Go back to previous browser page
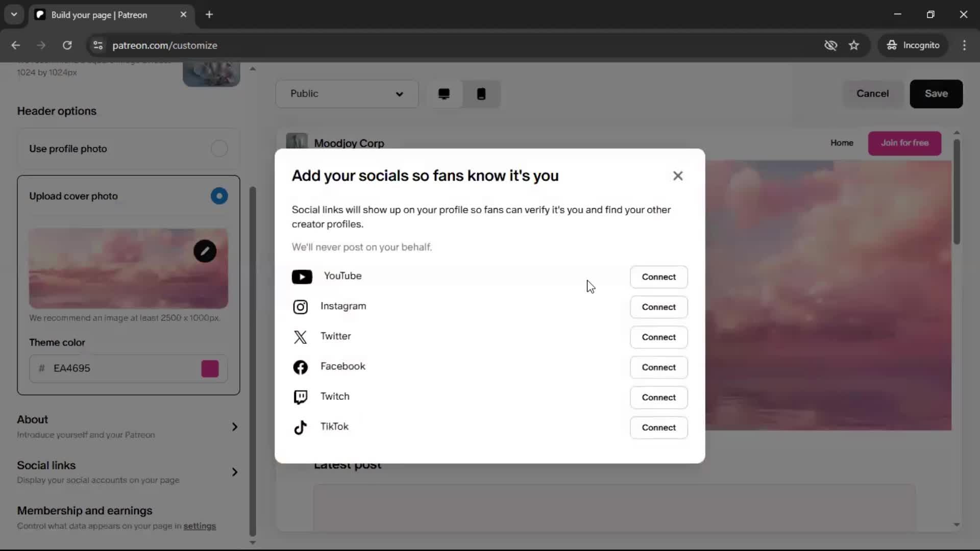The width and height of the screenshot is (980, 551). point(16,45)
